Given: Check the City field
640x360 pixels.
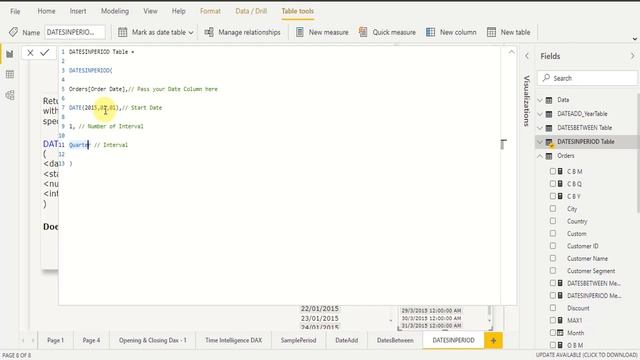Looking at the screenshot, I should pos(553,209).
